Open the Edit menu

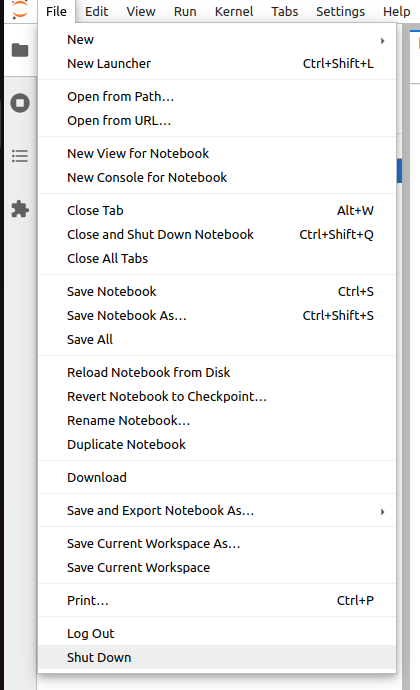point(96,11)
